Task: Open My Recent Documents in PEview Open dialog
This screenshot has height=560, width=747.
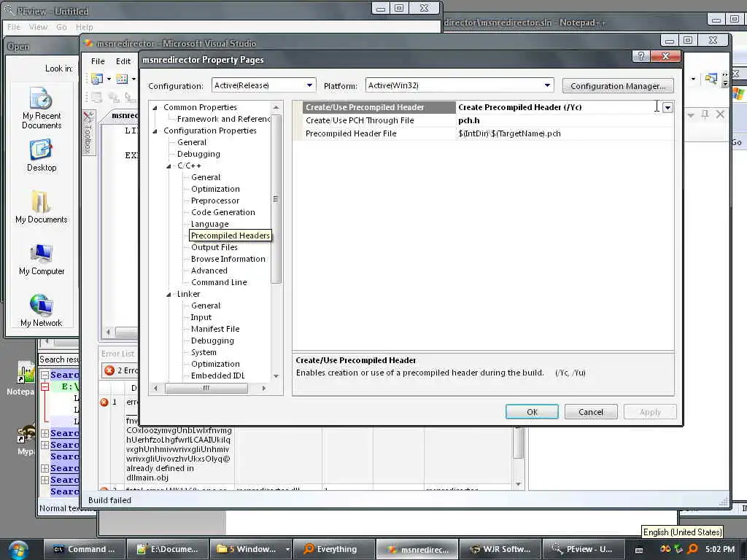Action: coord(42,108)
